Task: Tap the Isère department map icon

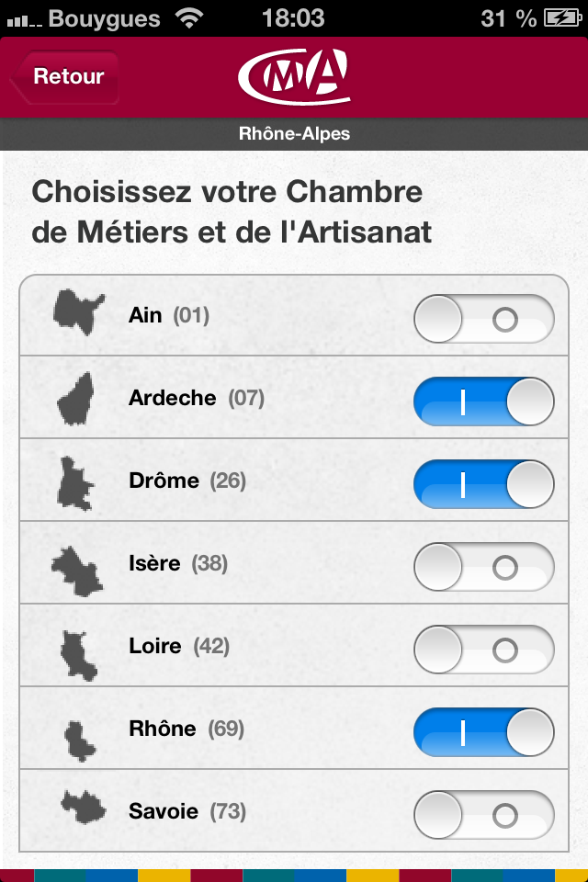Action: pos(77,568)
